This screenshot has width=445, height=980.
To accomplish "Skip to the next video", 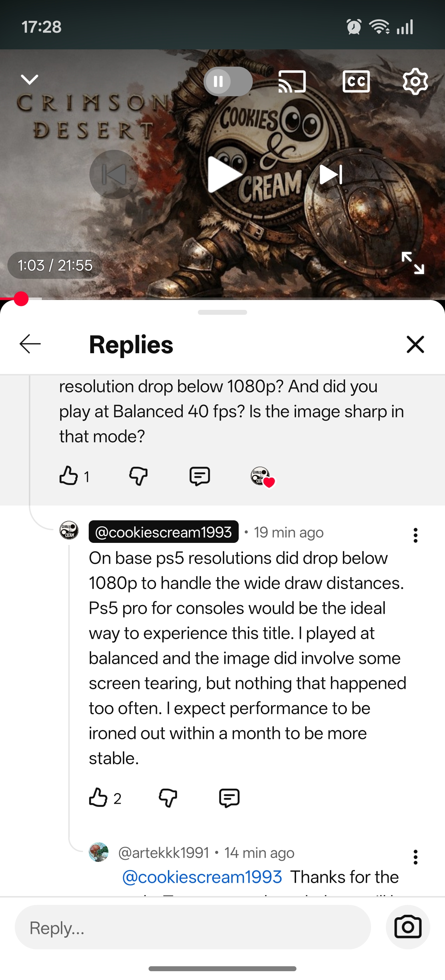I will click(x=331, y=174).
